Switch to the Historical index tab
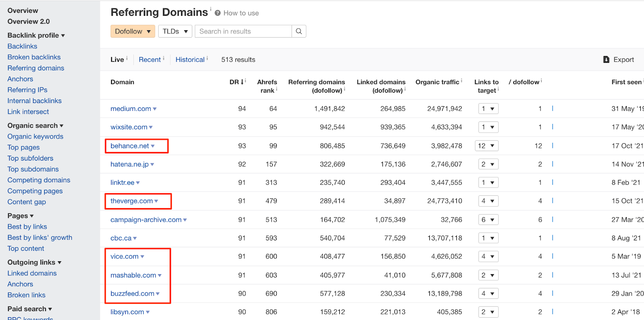The width and height of the screenshot is (644, 320). (190, 60)
